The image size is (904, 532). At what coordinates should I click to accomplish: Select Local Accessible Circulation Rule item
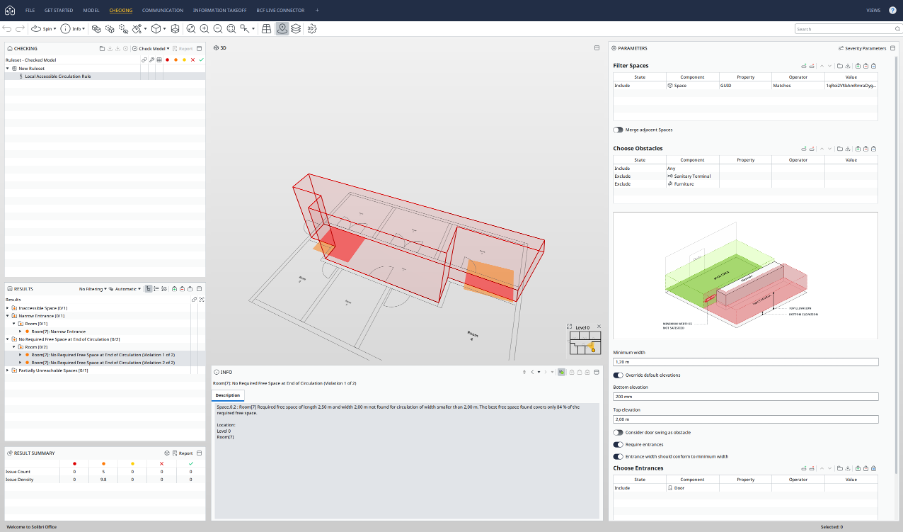[57, 76]
